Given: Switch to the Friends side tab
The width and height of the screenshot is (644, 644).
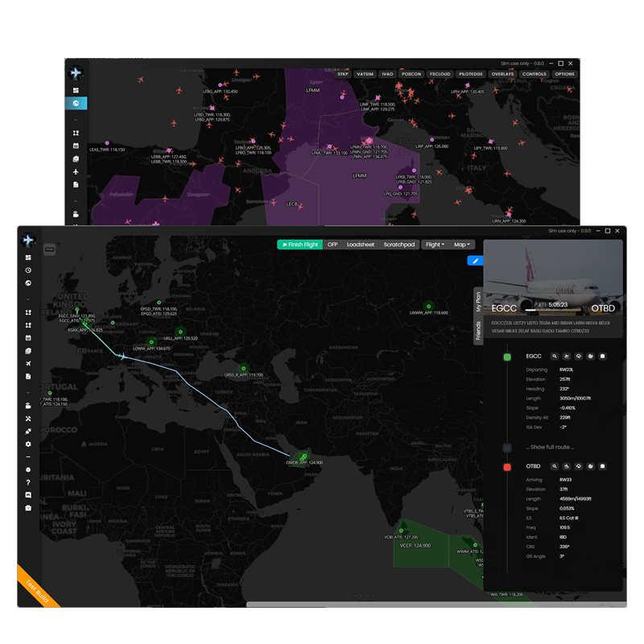Looking at the screenshot, I should (477, 328).
